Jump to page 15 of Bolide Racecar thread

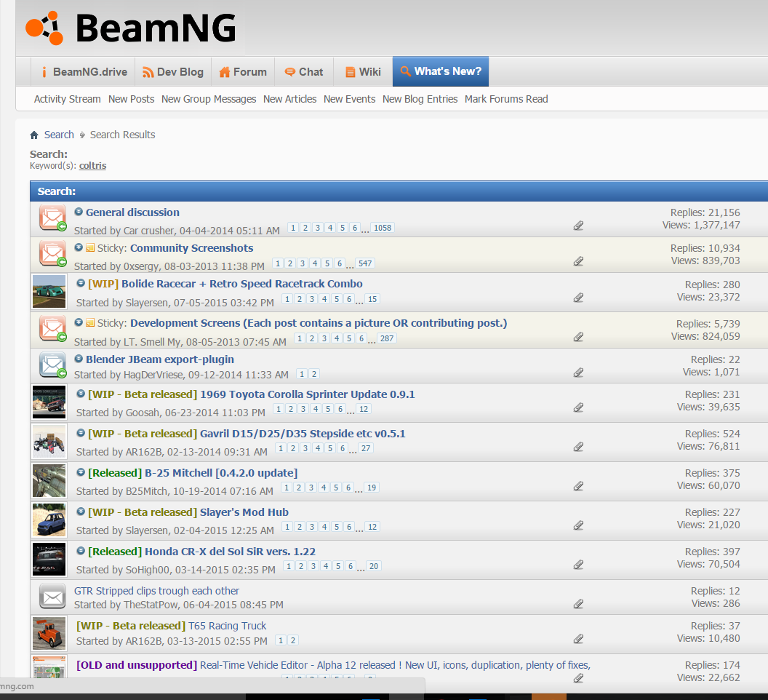click(372, 299)
